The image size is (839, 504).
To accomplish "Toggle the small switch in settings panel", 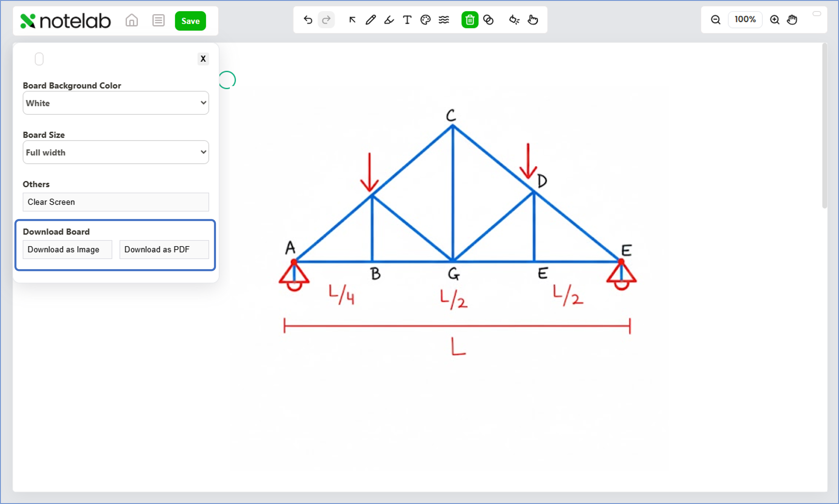I will point(39,59).
